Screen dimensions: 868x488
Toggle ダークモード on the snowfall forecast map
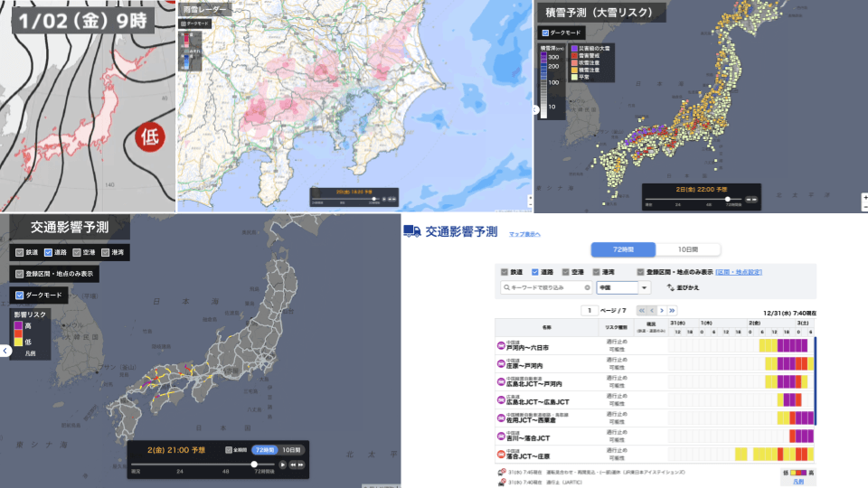pos(544,33)
